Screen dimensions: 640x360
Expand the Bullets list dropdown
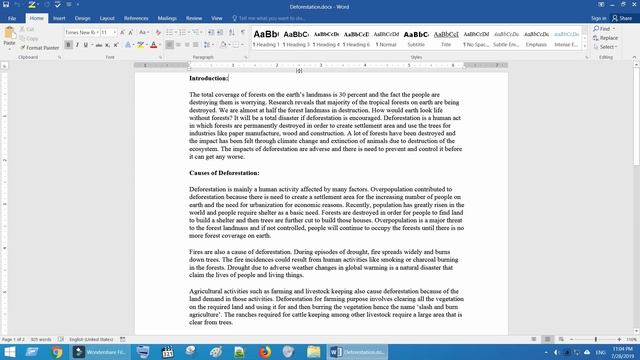pyautogui.click(x=176, y=32)
